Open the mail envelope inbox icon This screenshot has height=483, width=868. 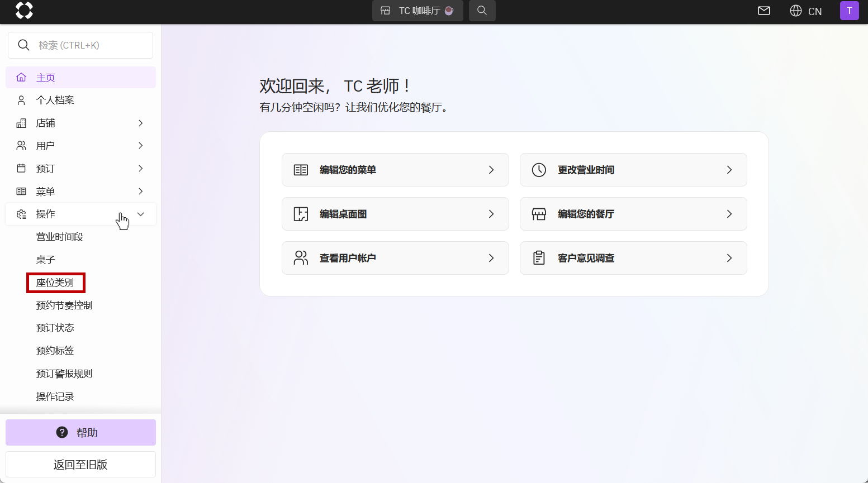764,11
